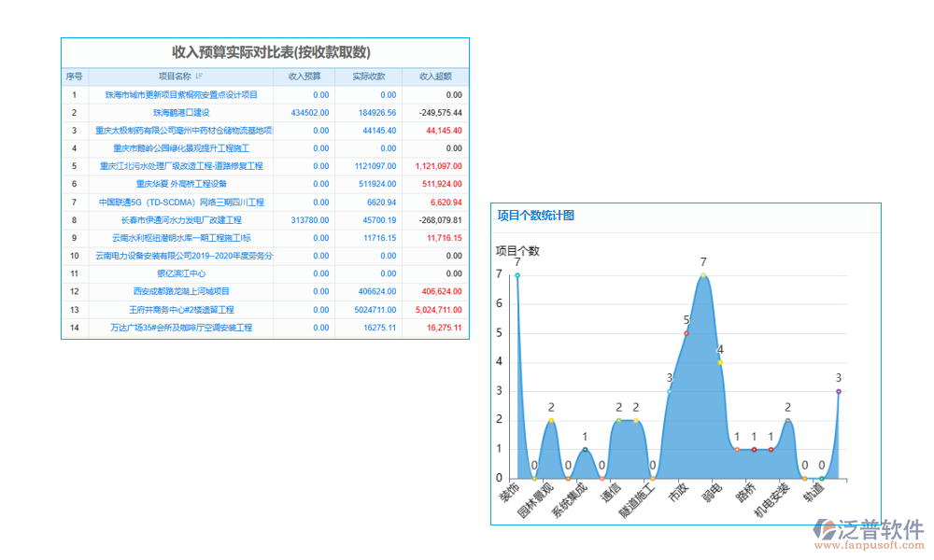Click 万达广场35#会所及咖啡厅空调安装工程 link
The image size is (934, 560).
(x=181, y=328)
